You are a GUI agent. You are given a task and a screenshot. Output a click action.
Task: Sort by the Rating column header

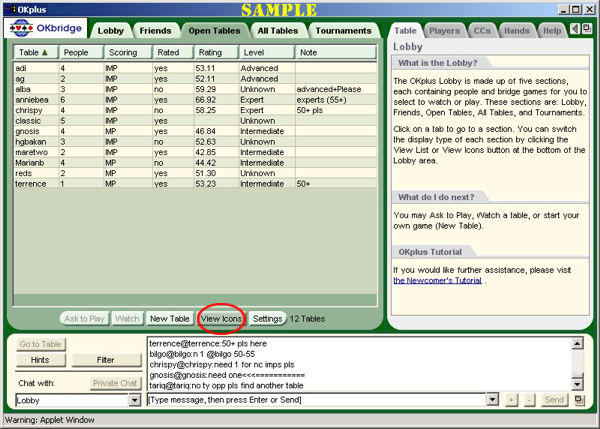coord(216,52)
